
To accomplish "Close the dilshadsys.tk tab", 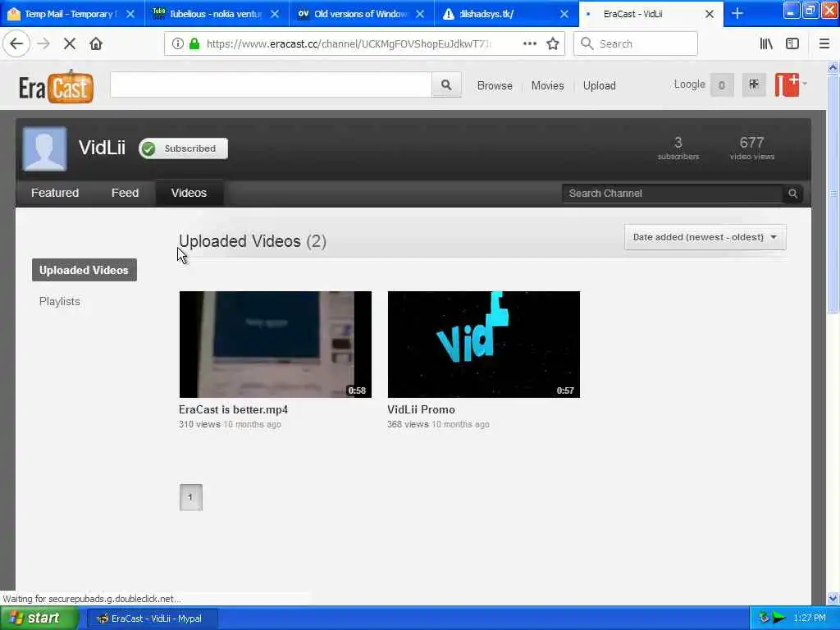I will (x=564, y=14).
